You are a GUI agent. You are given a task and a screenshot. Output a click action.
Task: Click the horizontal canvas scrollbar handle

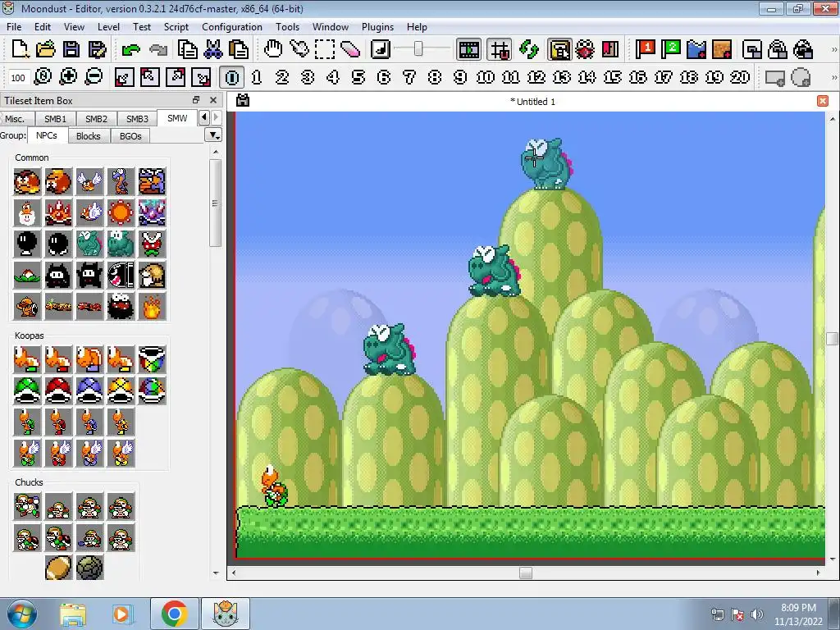pyautogui.click(x=526, y=573)
